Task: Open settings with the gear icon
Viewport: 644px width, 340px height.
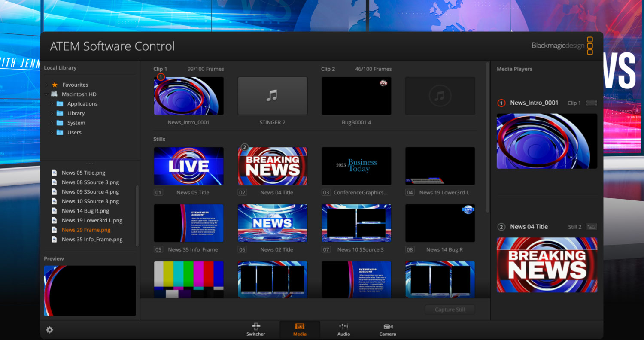Action: [49, 330]
